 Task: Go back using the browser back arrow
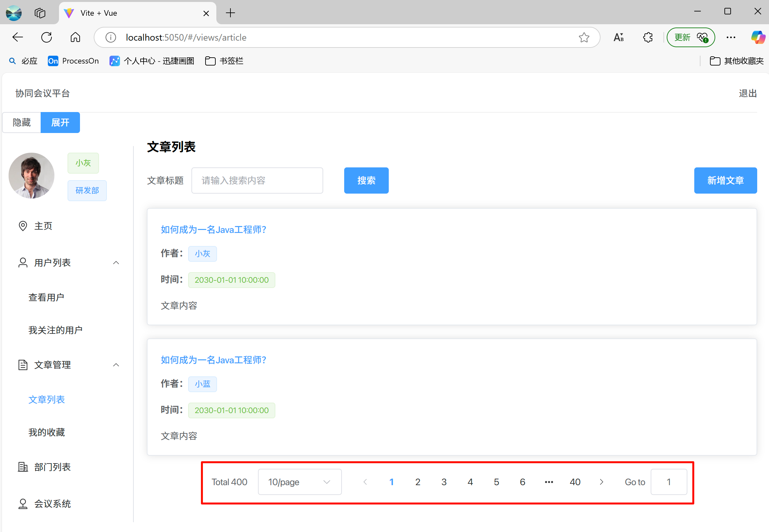coord(17,37)
